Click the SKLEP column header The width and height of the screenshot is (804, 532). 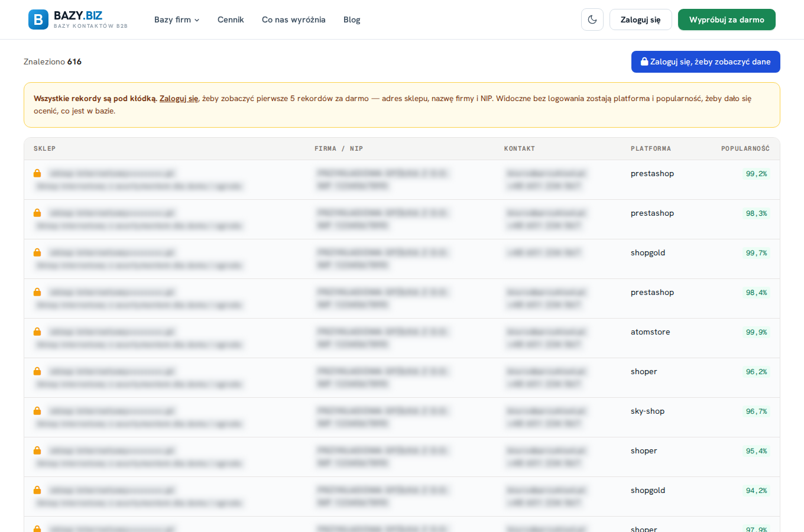click(x=44, y=149)
